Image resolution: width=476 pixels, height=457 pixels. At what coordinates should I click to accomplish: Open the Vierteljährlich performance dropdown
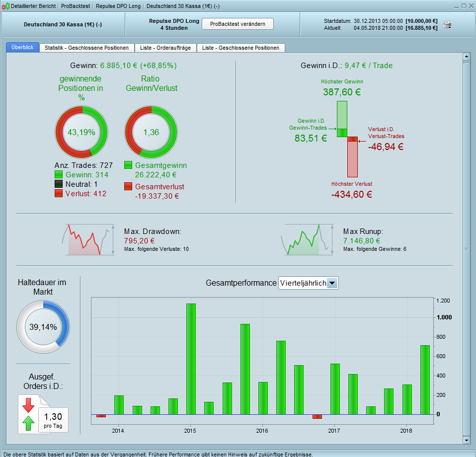click(x=308, y=283)
